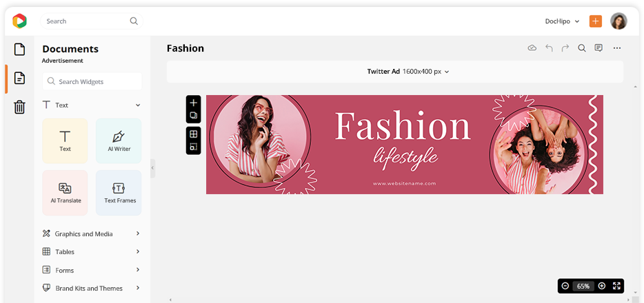Click the add page plus icon

point(194,103)
